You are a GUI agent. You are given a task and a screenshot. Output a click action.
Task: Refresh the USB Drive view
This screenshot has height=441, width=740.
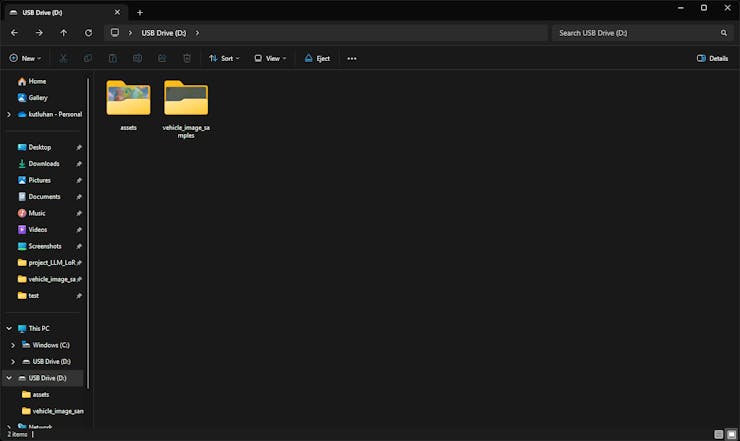click(x=88, y=33)
